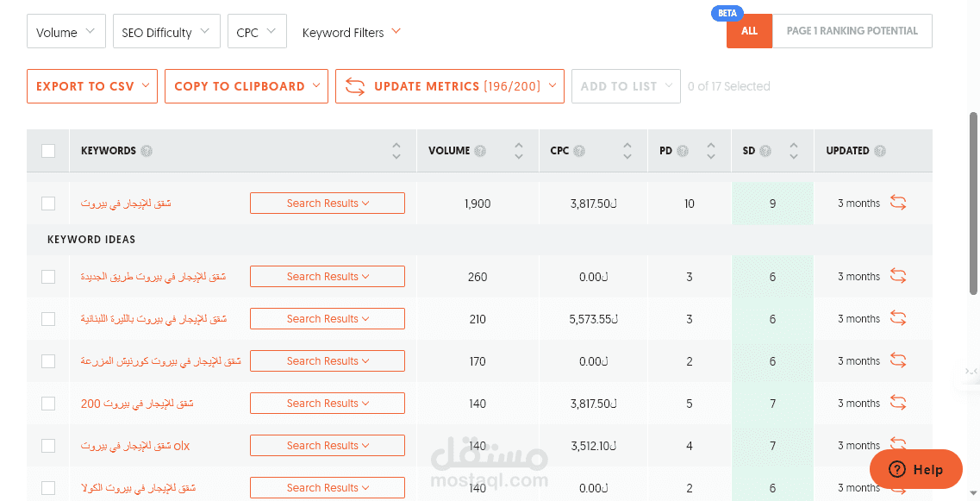Image resolution: width=980 pixels, height=501 pixels.
Task: Sort the table by VOLUME arrows
Action: point(519,151)
